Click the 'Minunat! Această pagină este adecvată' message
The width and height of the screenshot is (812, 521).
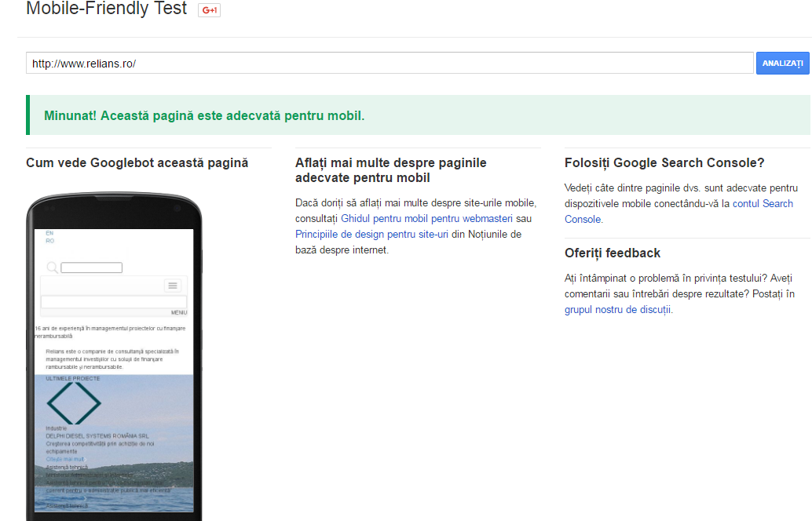tap(204, 115)
